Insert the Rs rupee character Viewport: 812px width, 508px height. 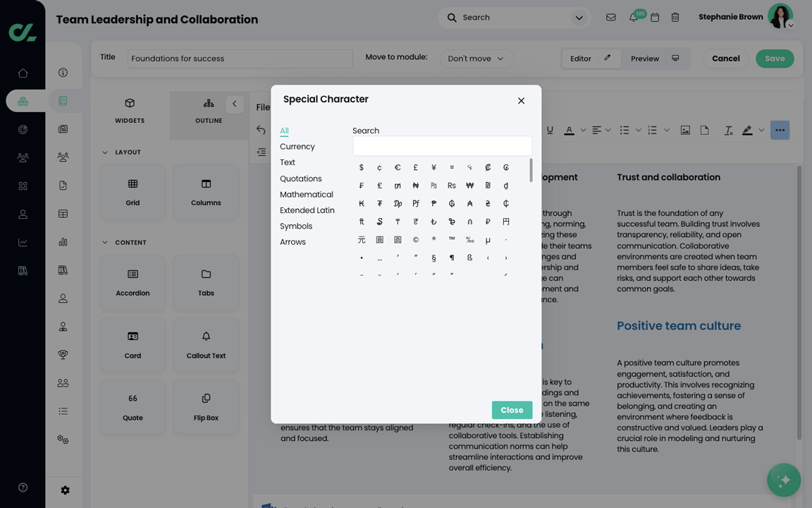point(452,185)
